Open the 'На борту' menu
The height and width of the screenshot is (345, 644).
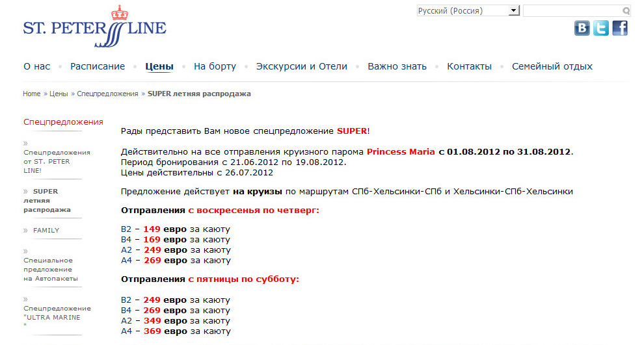tap(215, 66)
